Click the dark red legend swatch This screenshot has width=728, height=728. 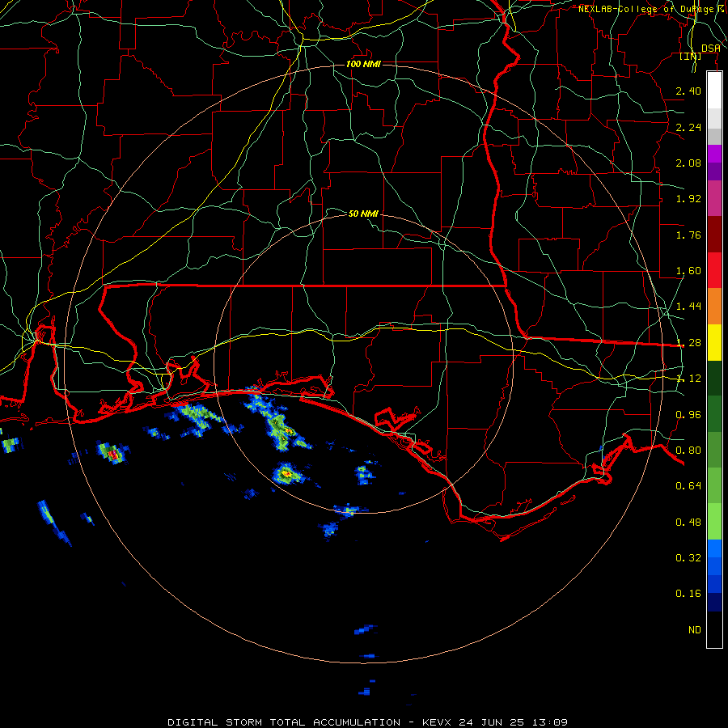(x=714, y=235)
